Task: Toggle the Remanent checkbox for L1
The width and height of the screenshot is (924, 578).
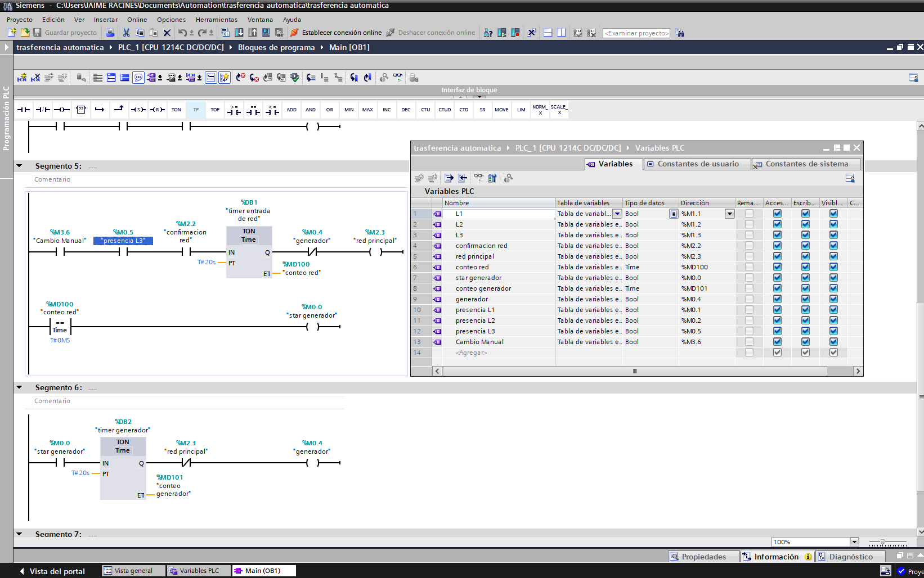Action: point(749,214)
